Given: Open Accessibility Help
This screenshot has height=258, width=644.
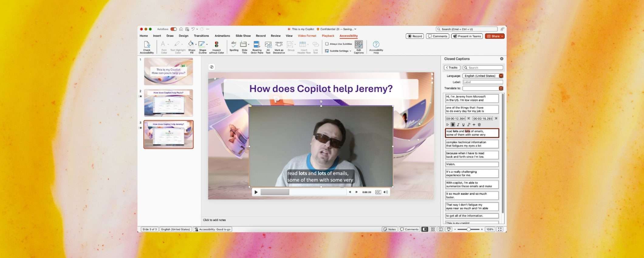Looking at the screenshot, I should coord(376,45).
